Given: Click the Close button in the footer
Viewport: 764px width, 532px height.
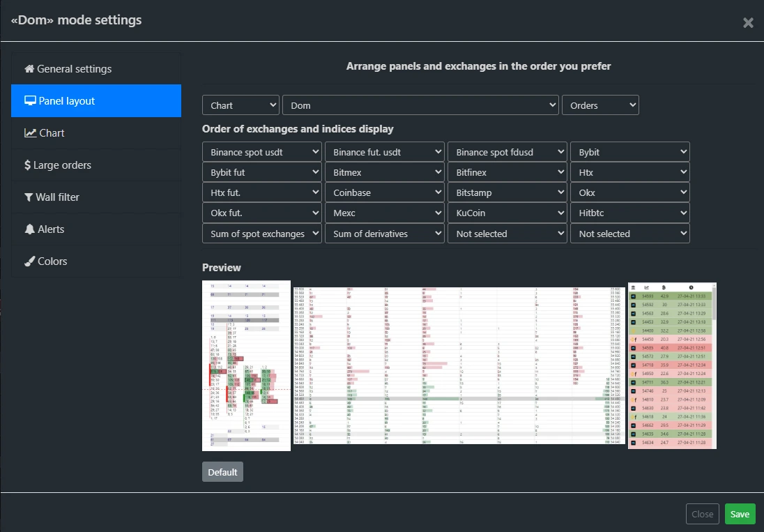Looking at the screenshot, I should point(702,513).
